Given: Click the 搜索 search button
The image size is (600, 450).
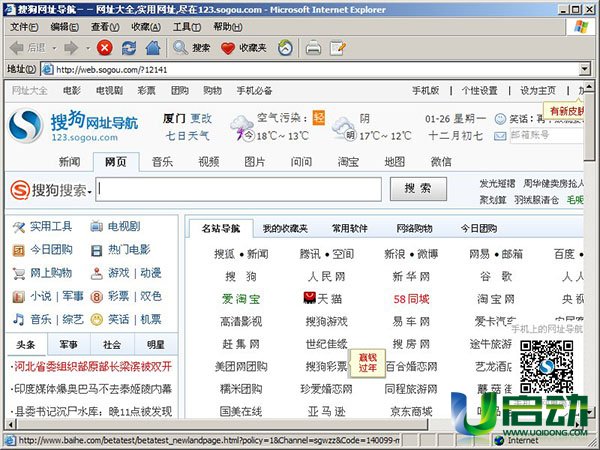Looking at the screenshot, I should [x=418, y=189].
